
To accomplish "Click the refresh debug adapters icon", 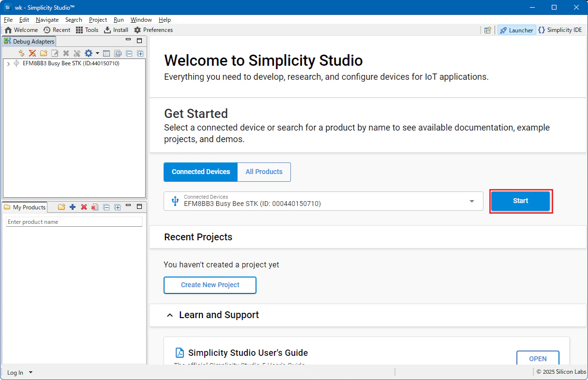I will pyautogui.click(x=21, y=53).
